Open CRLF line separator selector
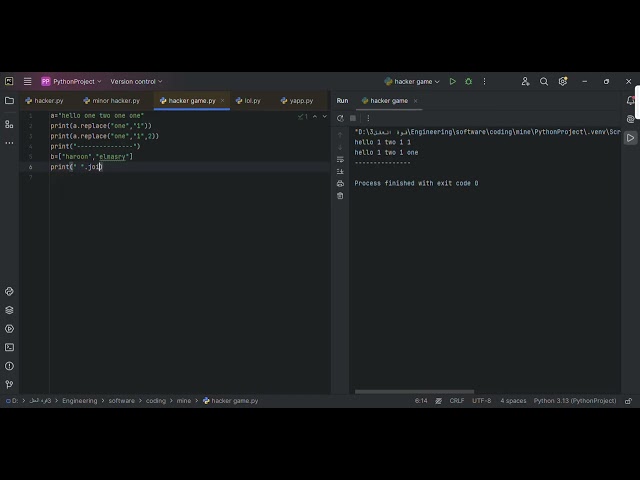Image resolution: width=640 pixels, height=480 pixels. 456,401
